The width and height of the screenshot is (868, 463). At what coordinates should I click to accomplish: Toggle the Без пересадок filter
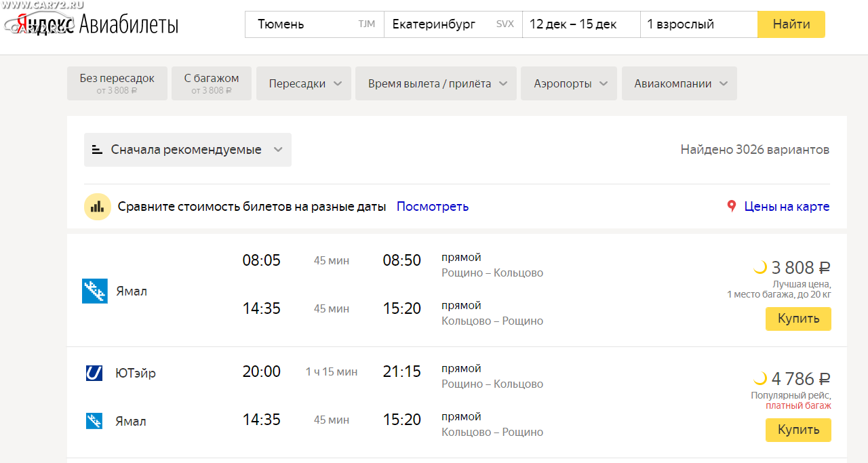[x=117, y=83]
